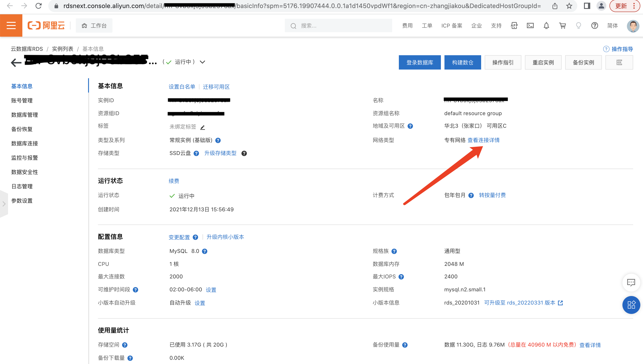
Task: Reload the page in the browser
Action: pyautogui.click(x=38, y=6)
